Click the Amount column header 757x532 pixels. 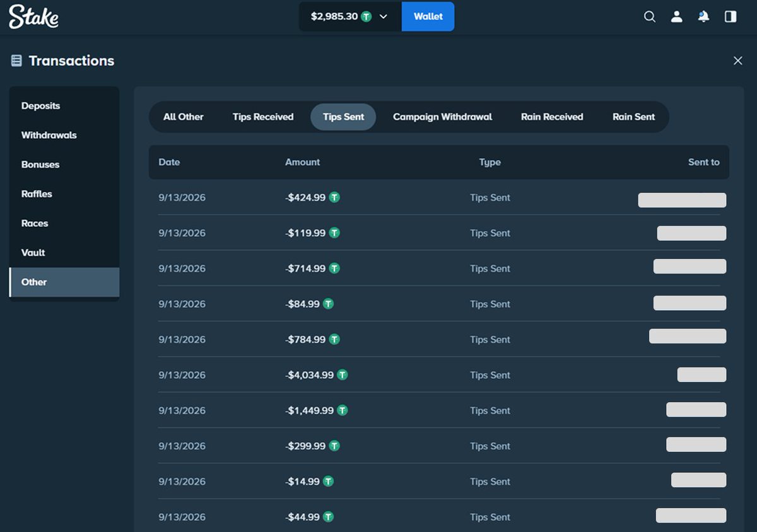[x=302, y=162]
